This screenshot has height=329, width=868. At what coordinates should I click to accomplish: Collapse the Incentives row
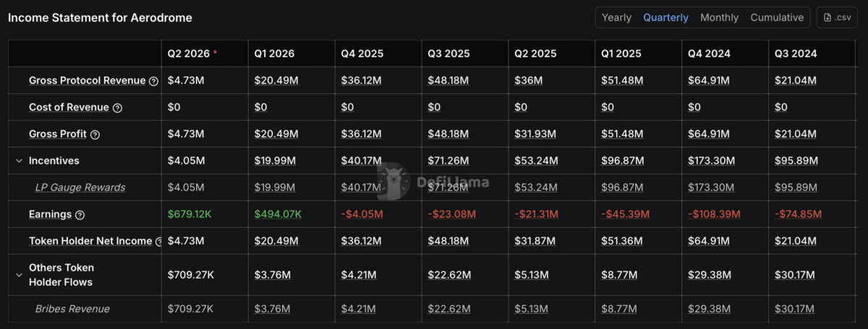[20, 161]
